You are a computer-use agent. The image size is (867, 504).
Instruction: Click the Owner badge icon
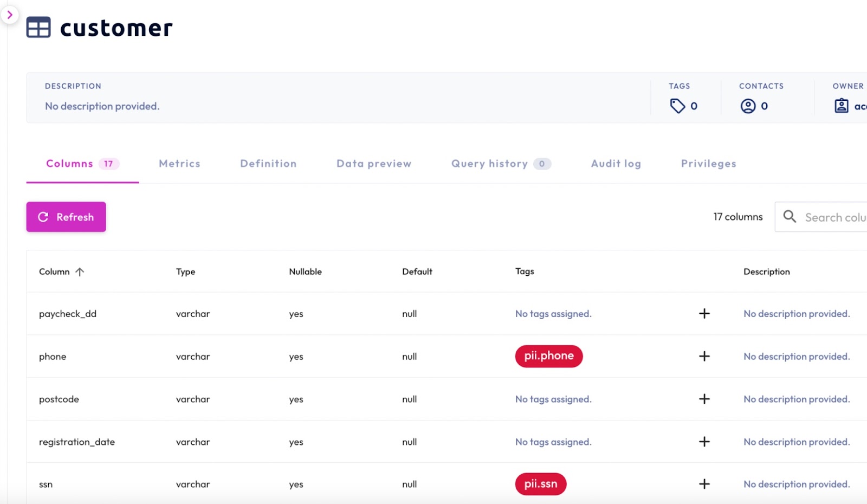click(842, 106)
